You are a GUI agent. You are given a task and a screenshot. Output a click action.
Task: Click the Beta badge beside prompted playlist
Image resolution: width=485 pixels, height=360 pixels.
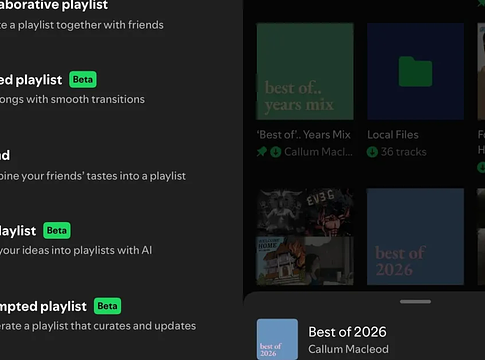click(x=107, y=306)
